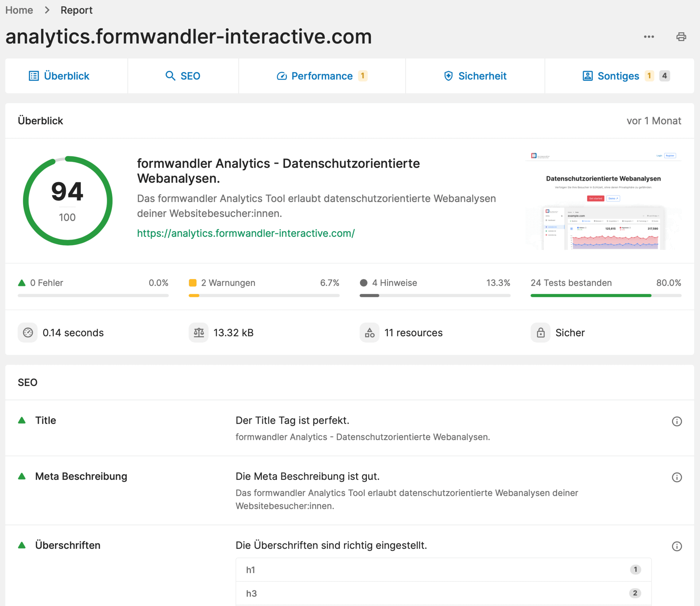Expand the h1 headings row

[443, 570]
